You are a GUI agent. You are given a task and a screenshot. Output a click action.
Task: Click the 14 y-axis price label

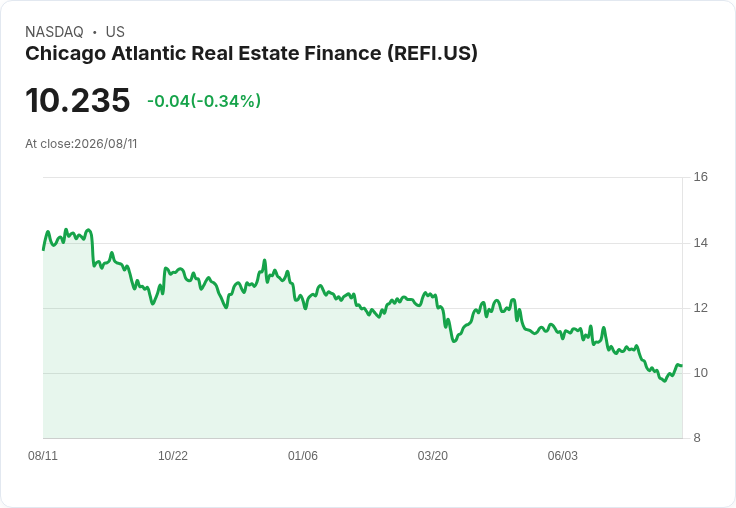(x=700, y=243)
